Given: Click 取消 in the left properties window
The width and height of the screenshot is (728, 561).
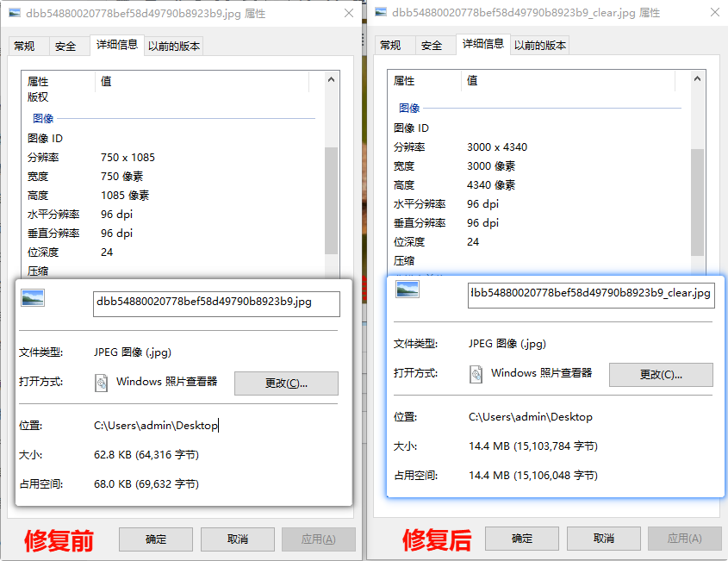Looking at the screenshot, I should [237, 539].
